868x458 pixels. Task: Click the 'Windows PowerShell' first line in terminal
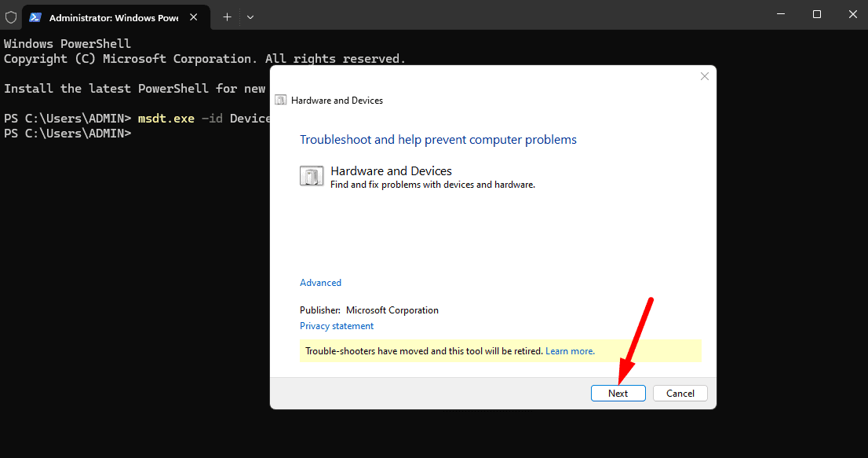point(67,44)
